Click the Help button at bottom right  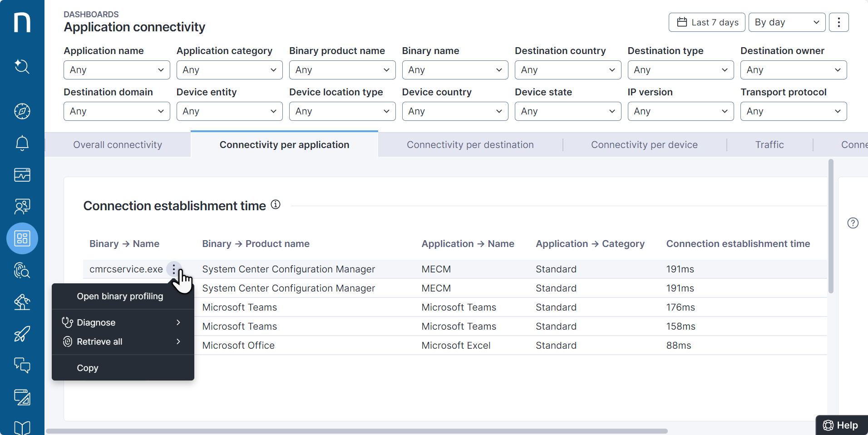[x=841, y=425]
